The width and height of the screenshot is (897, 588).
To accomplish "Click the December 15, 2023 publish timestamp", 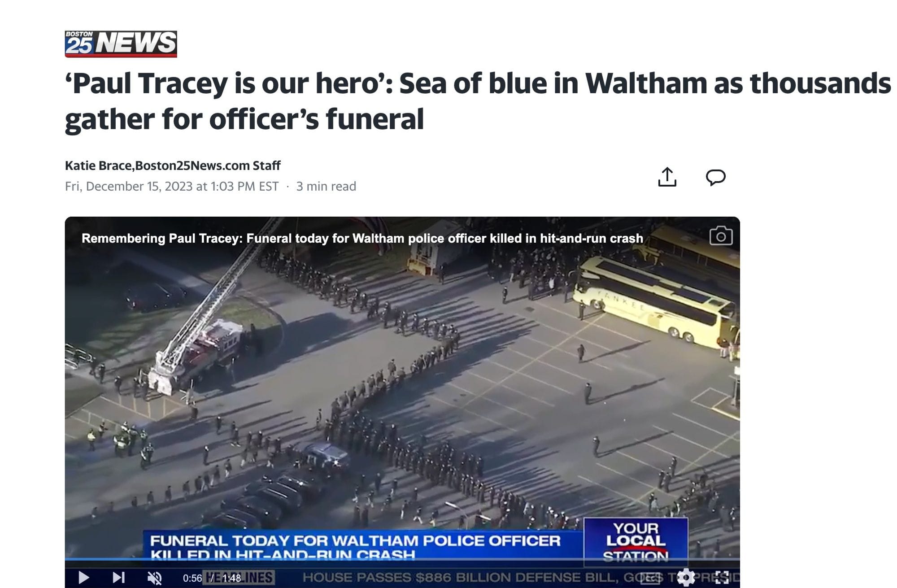I will point(172,186).
